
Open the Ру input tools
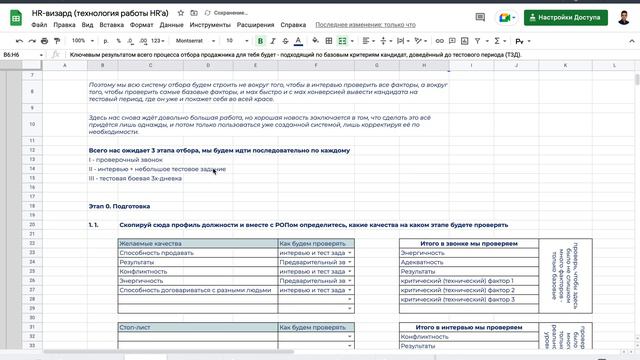[522, 41]
